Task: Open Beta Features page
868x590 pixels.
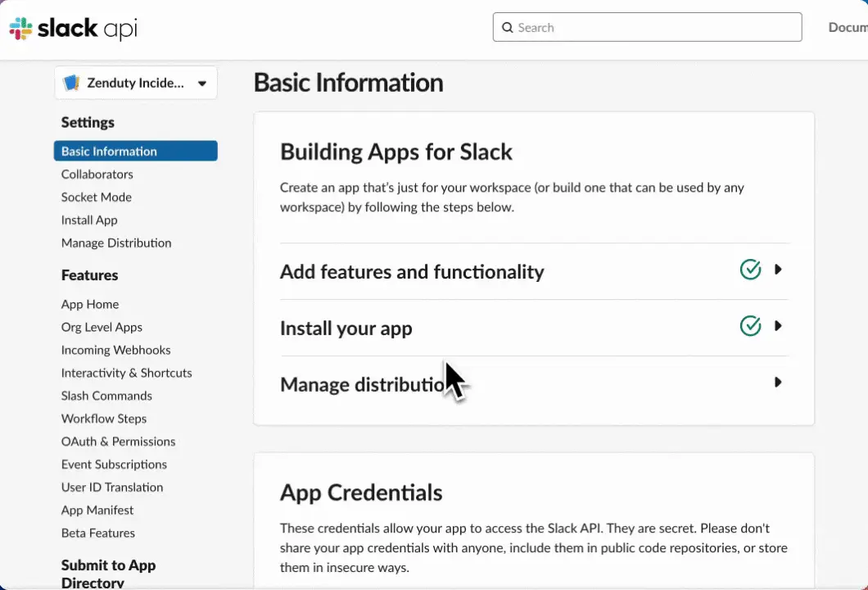Action: [x=98, y=533]
